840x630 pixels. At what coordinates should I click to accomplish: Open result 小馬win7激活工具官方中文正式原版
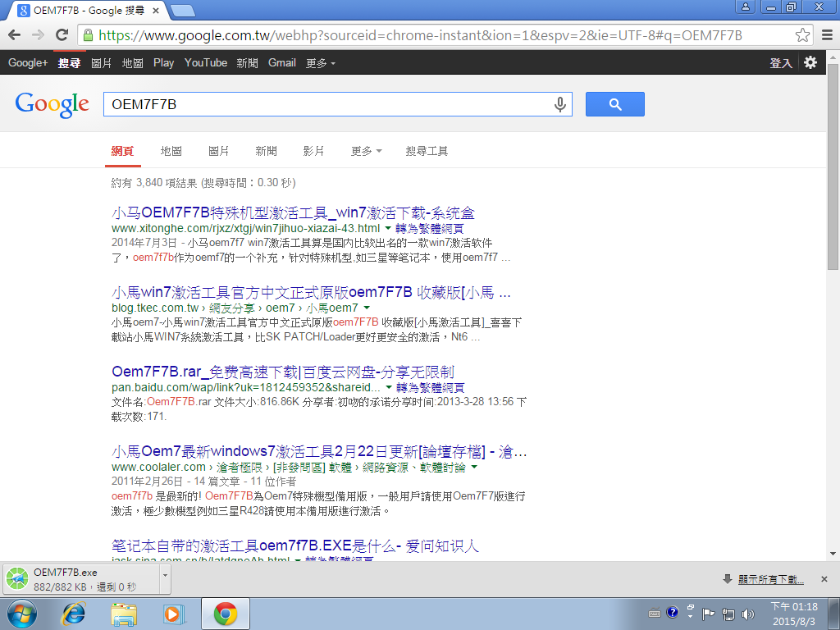click(311, 293)
